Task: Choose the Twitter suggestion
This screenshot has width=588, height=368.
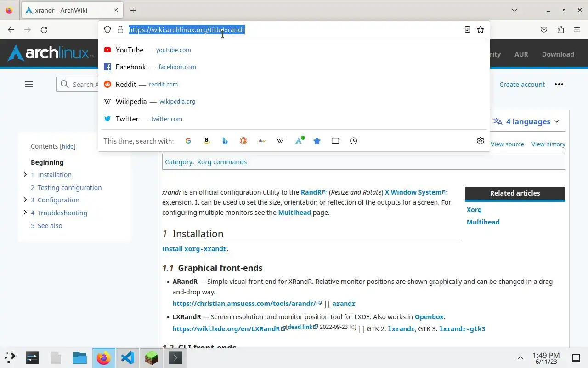Action: click(x=294, y=119)
